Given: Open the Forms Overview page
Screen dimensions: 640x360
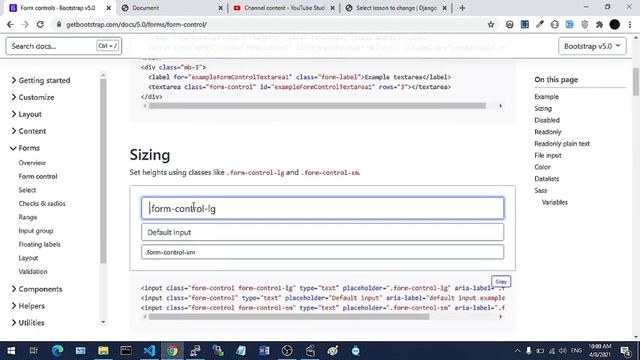Looking at the screenshot, I should [32, 163].
